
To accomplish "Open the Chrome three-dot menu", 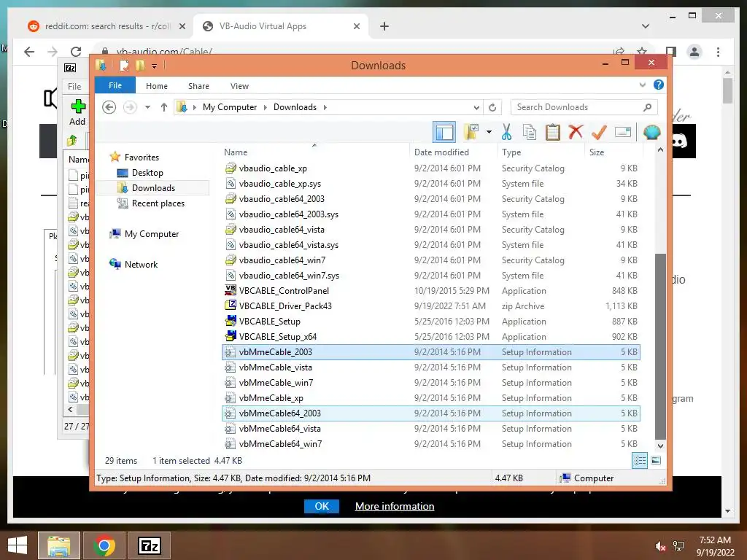I will click(x=718, y=52).
